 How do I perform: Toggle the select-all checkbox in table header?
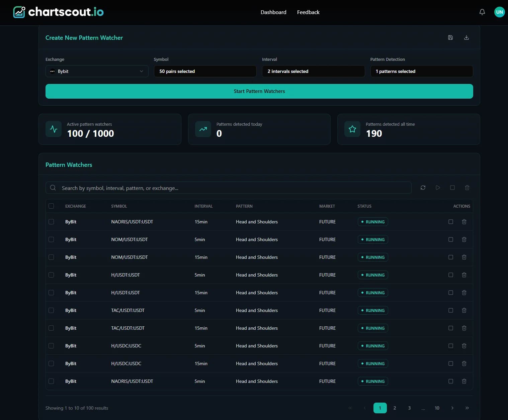(51, 206)
